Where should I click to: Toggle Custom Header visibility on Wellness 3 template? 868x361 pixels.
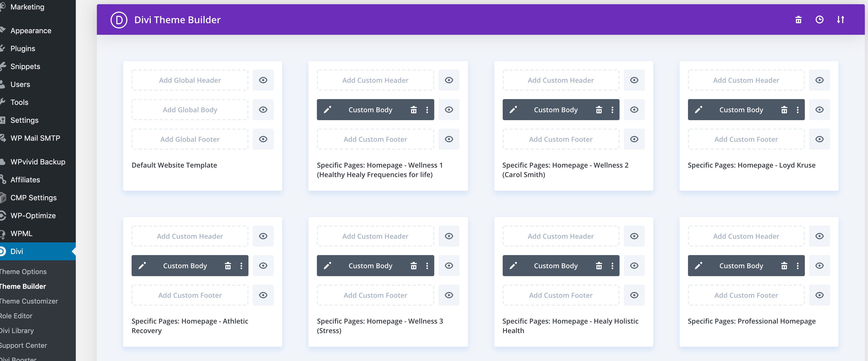tap(449, 236)
